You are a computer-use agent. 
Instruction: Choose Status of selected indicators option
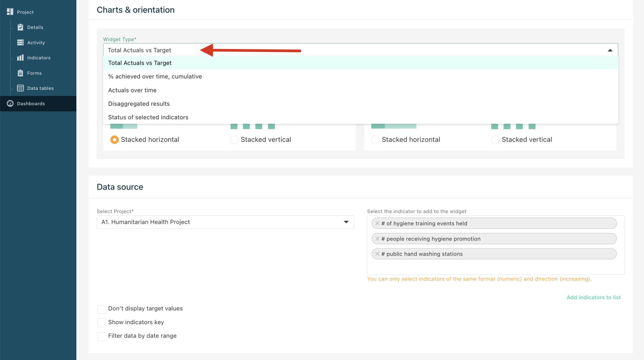(x=361, y=117)
